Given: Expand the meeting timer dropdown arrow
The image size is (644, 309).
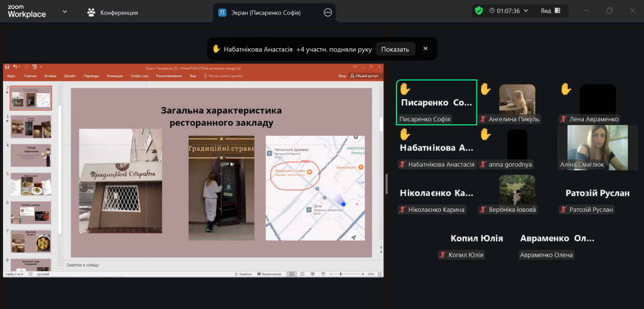Looking at the screenshot, I should [x=526, y=11].
